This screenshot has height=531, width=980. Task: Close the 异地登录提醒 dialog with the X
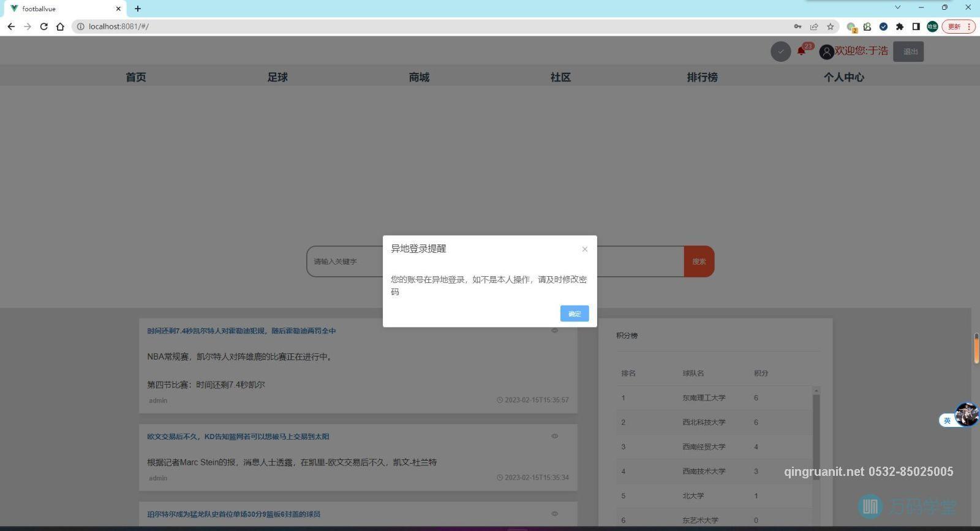[585, 249]
